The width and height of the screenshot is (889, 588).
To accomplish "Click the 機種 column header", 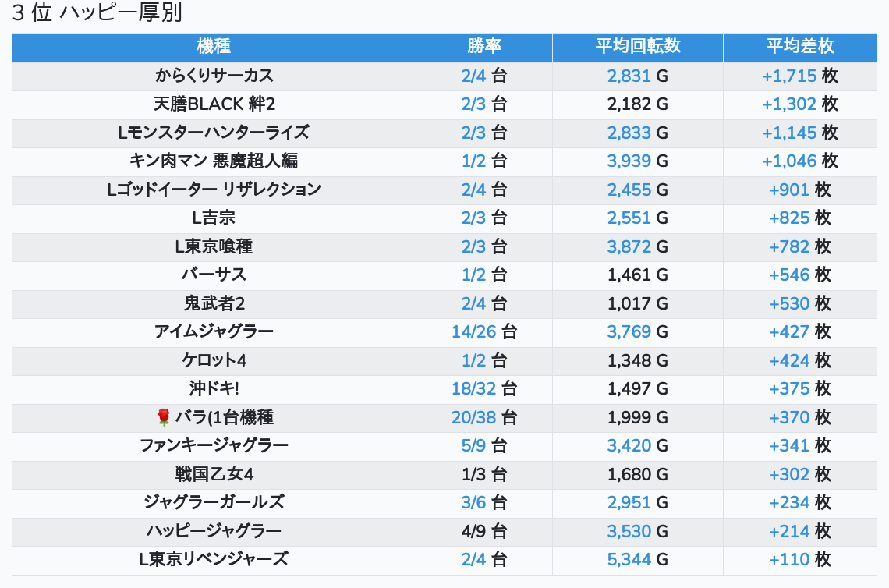I will (214, 47).
